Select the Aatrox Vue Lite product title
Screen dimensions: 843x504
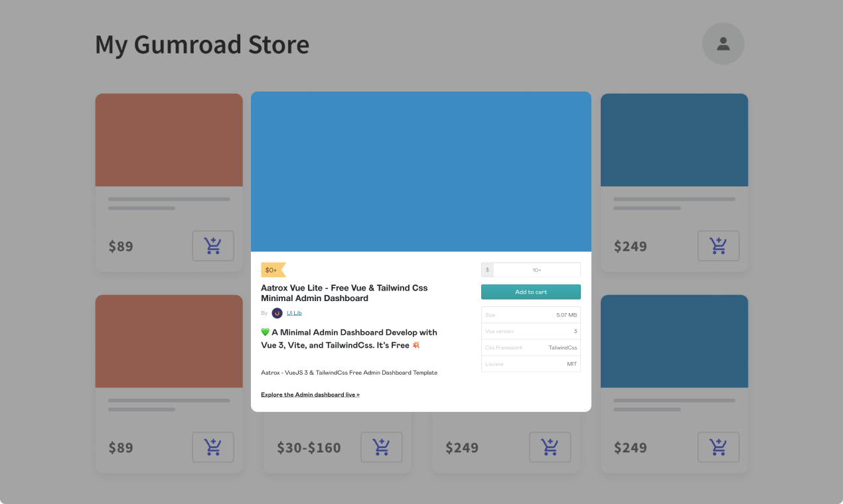click(x=344, y=293)
